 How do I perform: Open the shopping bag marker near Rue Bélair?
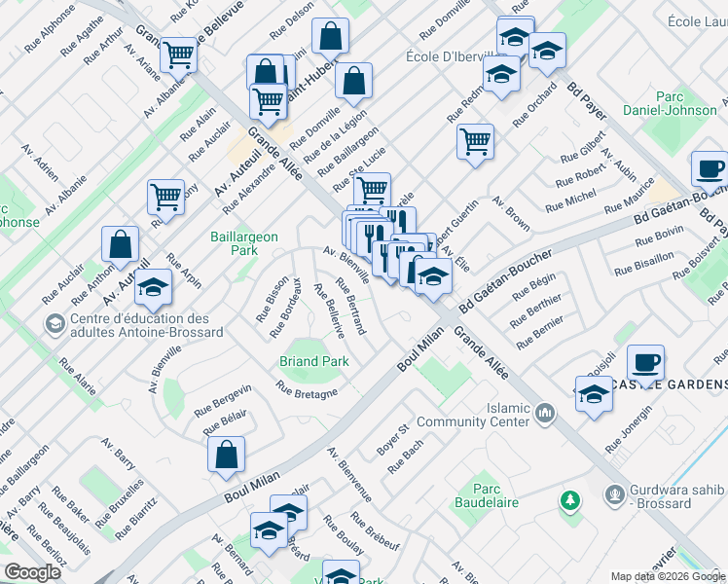(x=226, y=455)
